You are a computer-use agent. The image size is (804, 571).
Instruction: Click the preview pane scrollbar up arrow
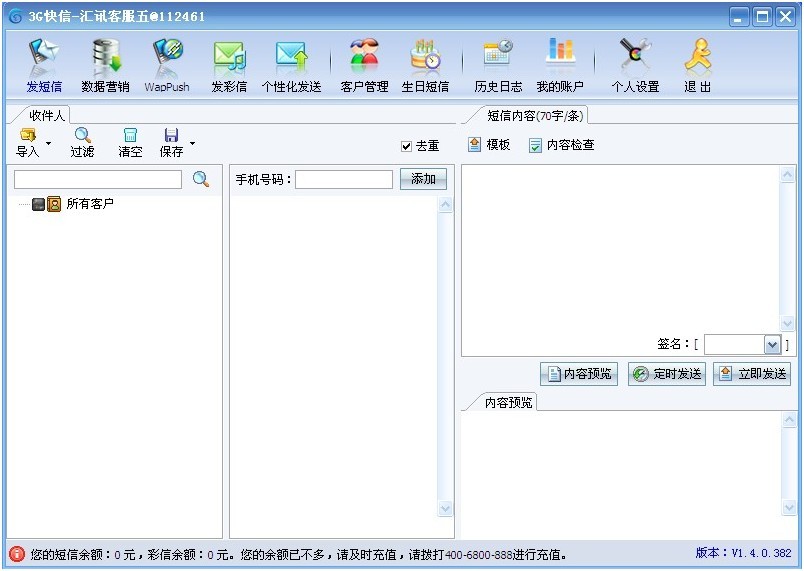(789, 420)
